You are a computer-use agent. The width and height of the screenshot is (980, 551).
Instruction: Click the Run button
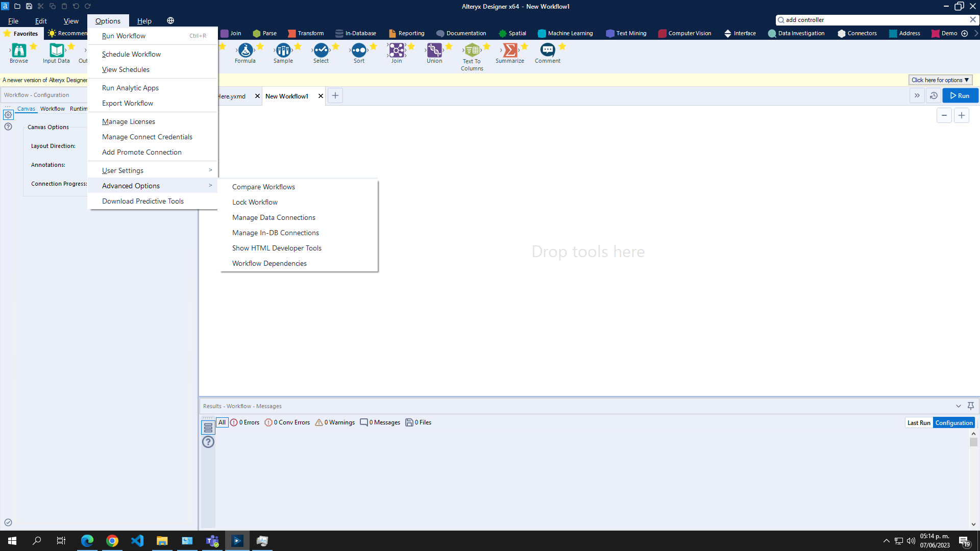(x=960, y=95)
